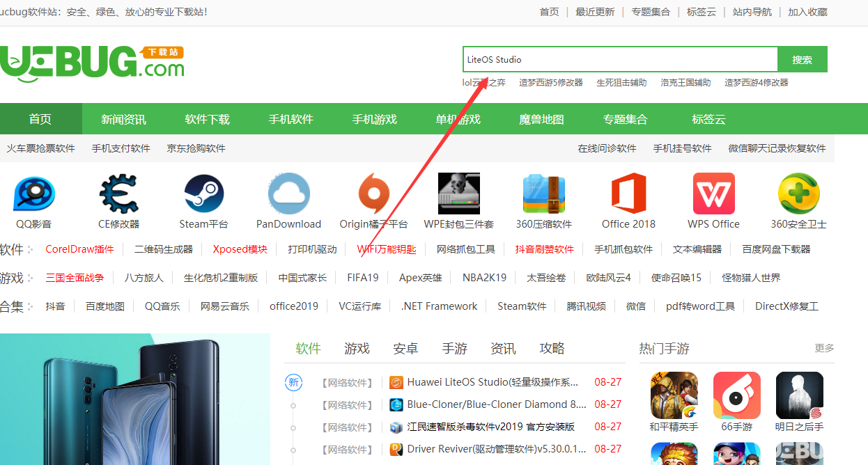The image size is (868, 465).
Task: Switch to the 手游 list tab
Action: (x=455, y=348)
